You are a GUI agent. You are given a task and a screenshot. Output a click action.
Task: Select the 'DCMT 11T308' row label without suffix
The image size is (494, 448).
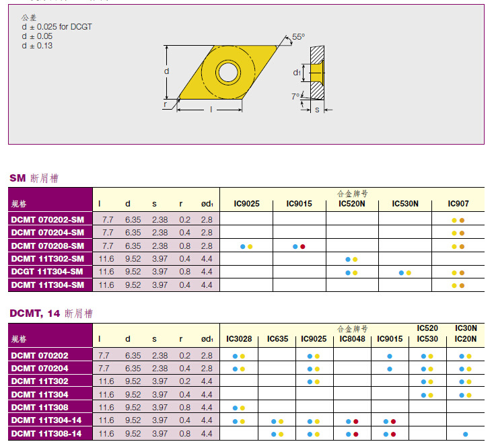tap(40, 408)
